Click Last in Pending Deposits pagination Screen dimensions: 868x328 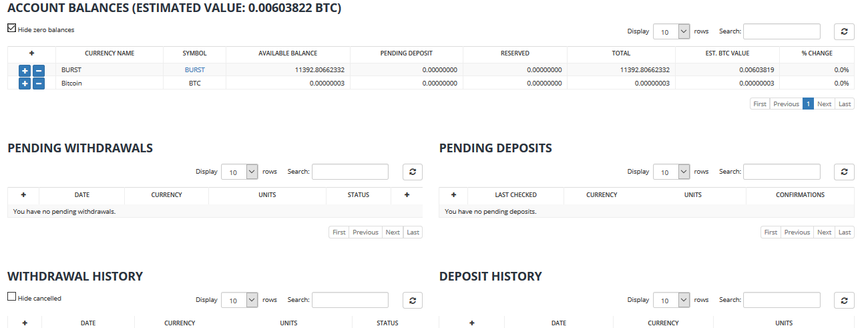[845, 232]
